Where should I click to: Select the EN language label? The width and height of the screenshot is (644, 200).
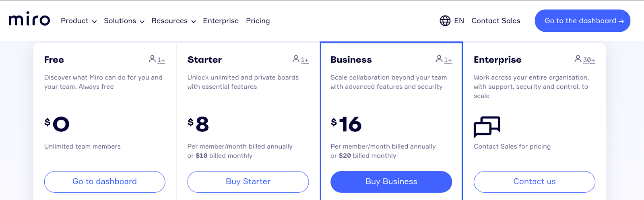click(459, 21)
